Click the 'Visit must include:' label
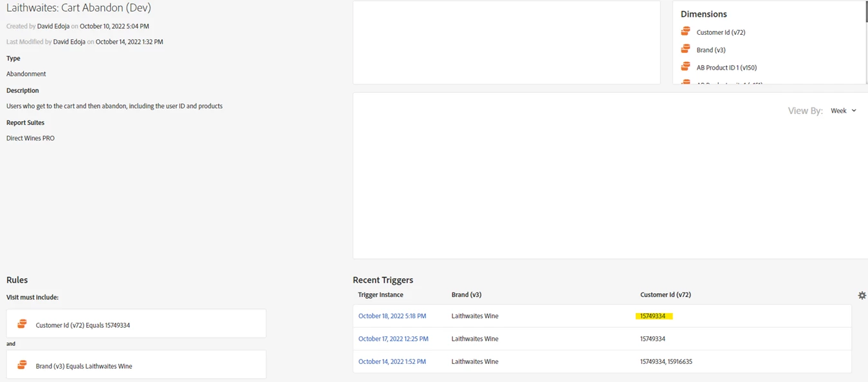 (x=33, y=298)
